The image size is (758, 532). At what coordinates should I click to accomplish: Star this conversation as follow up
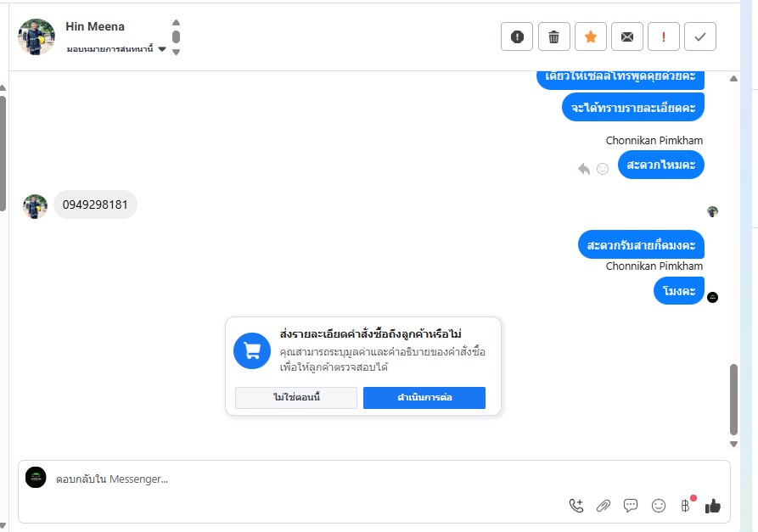tap(591, 36)
